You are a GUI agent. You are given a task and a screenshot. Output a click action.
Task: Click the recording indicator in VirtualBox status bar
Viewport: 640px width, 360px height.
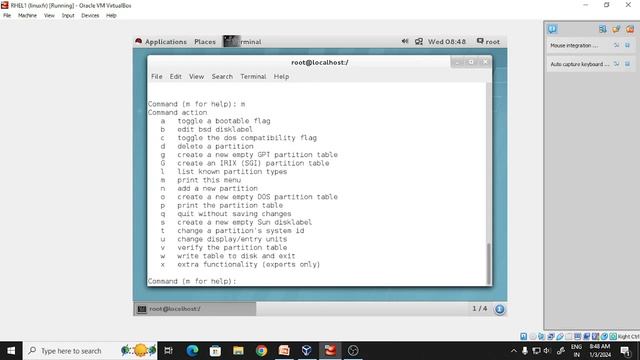coord(587,336)
